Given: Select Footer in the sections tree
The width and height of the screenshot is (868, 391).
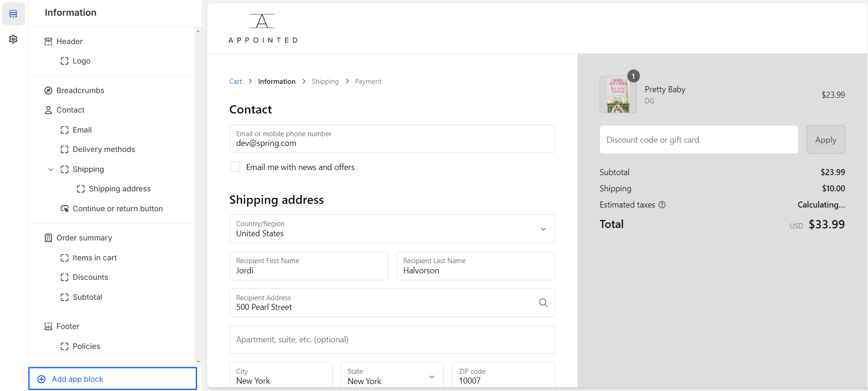Looking at the screenshot, I should tap(68, 326).
